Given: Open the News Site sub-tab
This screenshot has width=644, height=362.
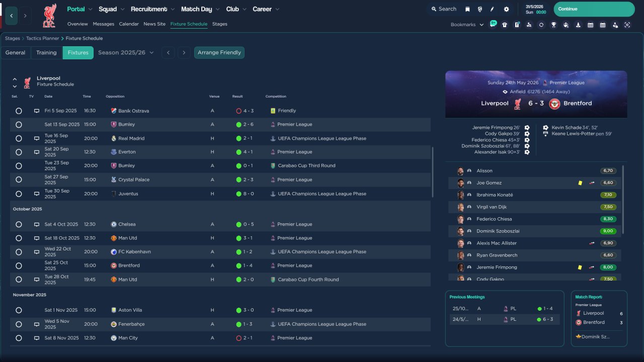Looking at the screenshot, I should [154, 24].
